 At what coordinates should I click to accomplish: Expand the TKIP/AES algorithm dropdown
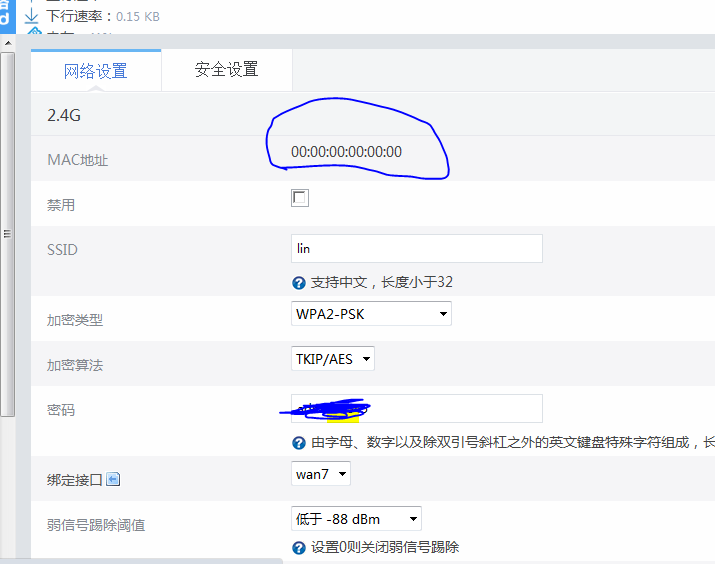click(x=333, y=358)
